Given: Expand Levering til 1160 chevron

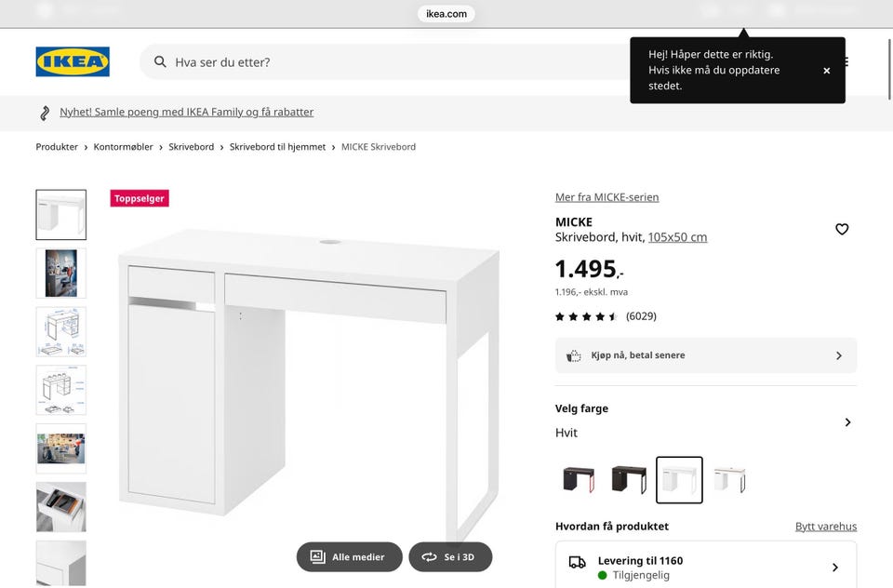Looking at the screenshot, I should [834, 568].
